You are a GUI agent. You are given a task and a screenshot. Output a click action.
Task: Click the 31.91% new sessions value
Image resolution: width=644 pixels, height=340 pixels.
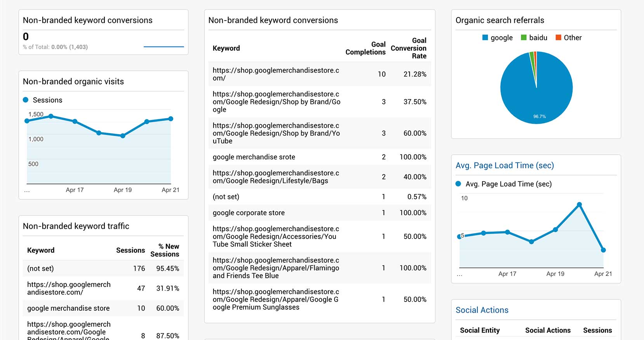tap(168, 288)
